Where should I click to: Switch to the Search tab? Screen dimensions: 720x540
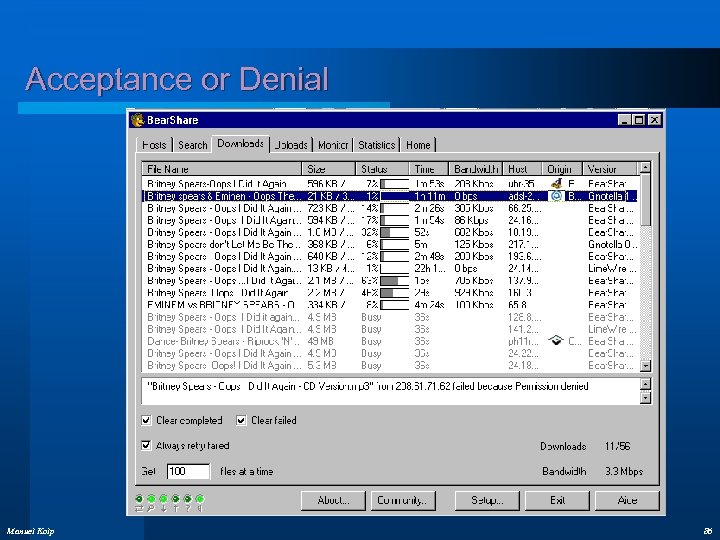click(x=192, y=145)
